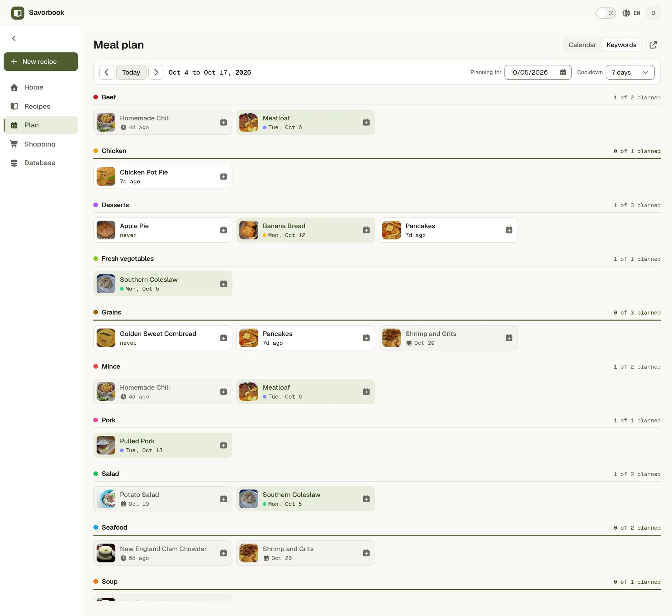Click the Beef keyword red color dot

(x=96, y=97)
